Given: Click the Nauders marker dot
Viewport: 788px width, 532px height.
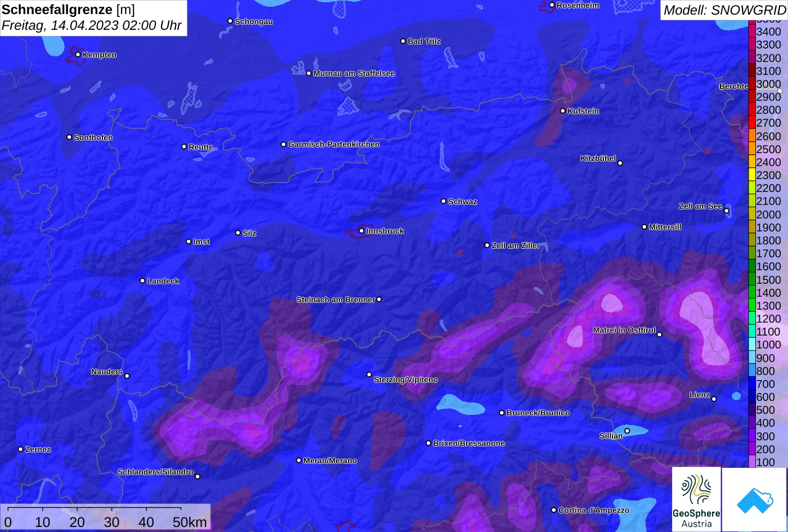Looking at the screenshot, I should (127, 376).
